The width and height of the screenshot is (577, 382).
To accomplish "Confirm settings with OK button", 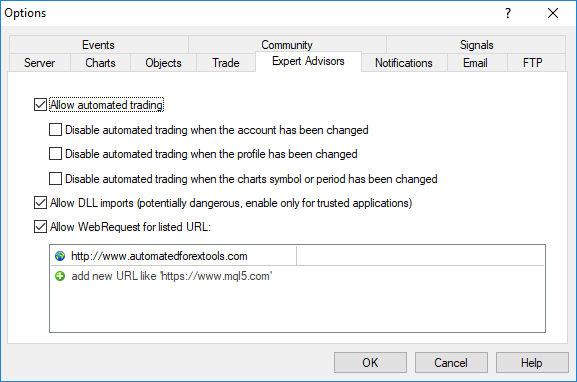I will coord(370,362).
